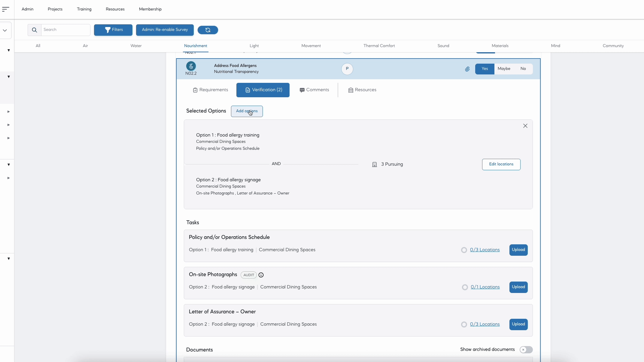Click status circle for On-site Photographs task
This screenshot has height=362, width=644.
coord(465,287)
